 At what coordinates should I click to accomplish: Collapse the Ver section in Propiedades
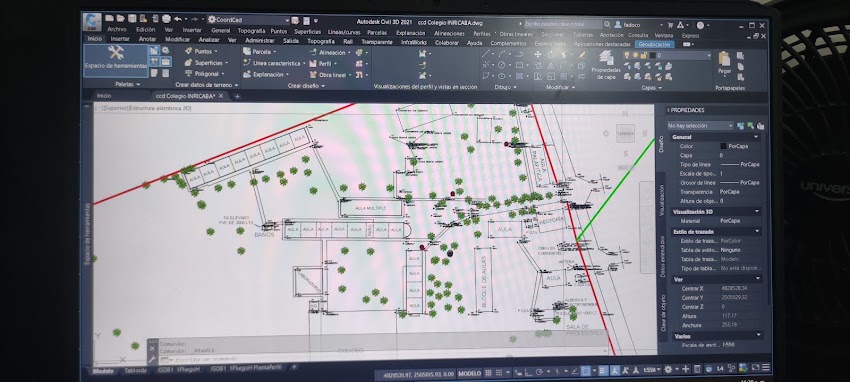(x=758, y=279)
